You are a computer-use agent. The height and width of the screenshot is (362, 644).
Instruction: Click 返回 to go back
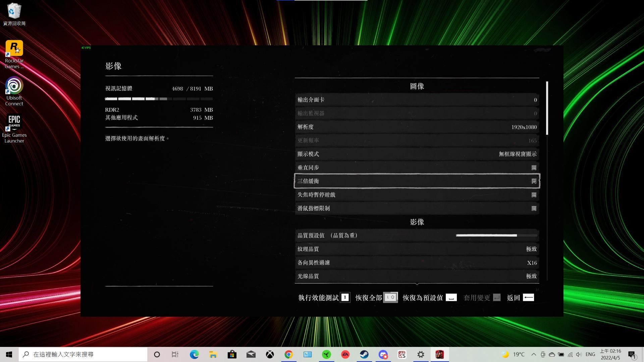click(513, 297)
